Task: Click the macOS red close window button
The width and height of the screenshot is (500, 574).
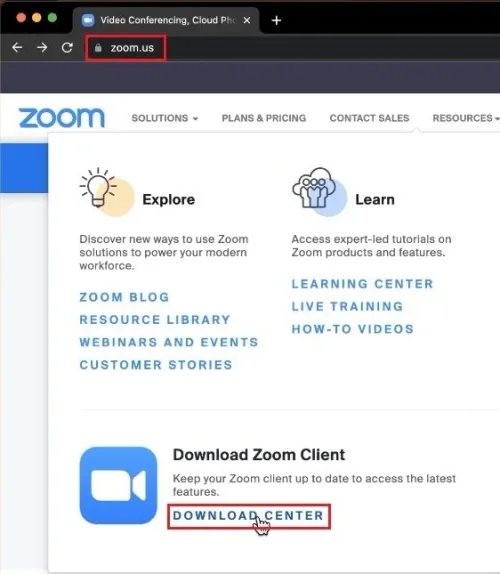Action: 21,18
